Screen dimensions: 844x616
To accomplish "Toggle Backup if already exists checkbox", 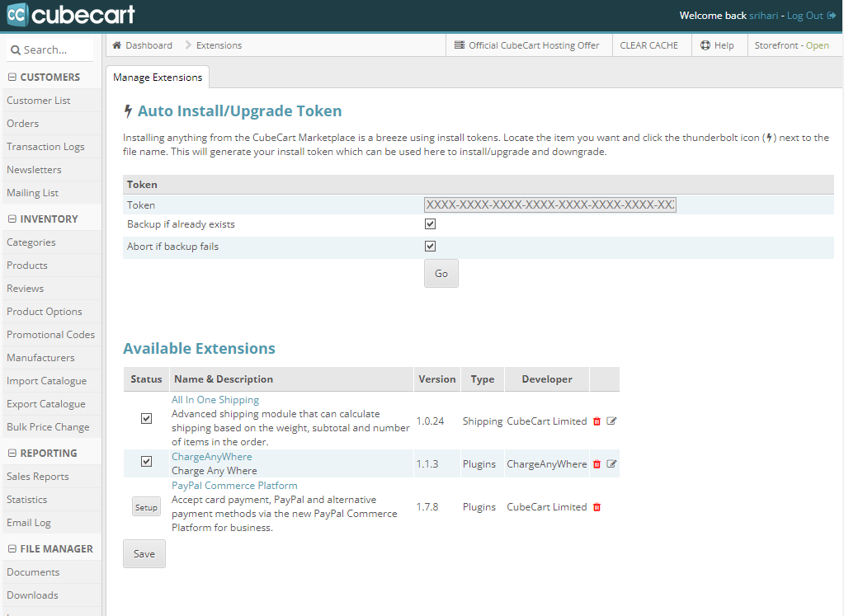I will pos(430,223).
